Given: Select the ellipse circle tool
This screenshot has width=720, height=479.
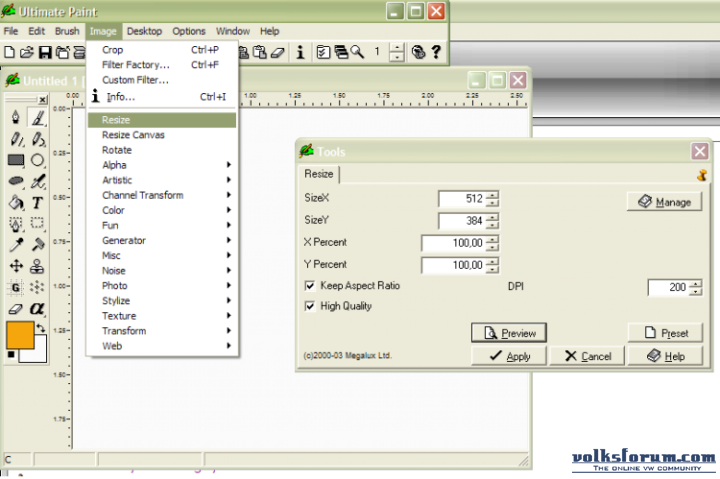Looking at the screenshot, I should [38, 160].
